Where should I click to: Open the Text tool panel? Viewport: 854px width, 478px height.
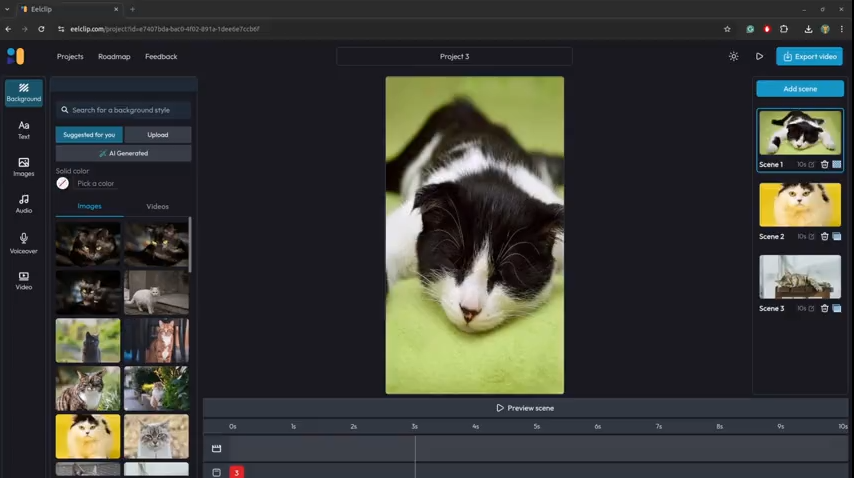[24, 130]
